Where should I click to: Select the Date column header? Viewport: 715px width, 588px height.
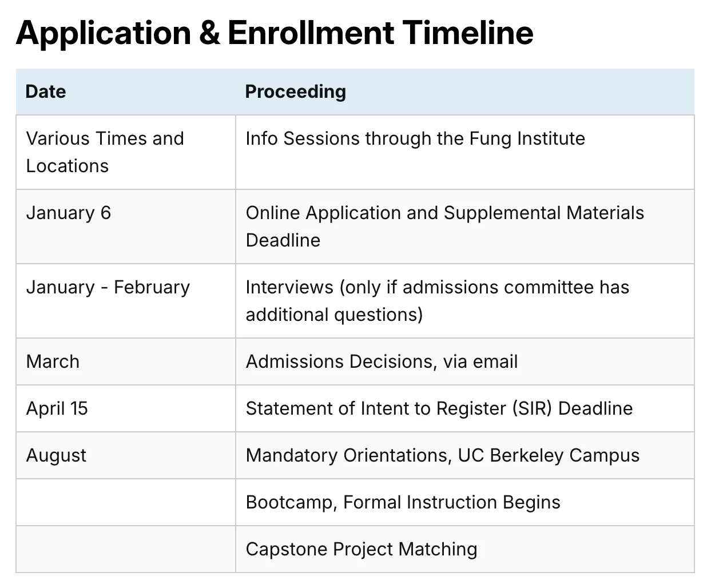pyautogui.click(x=46, y=92)
